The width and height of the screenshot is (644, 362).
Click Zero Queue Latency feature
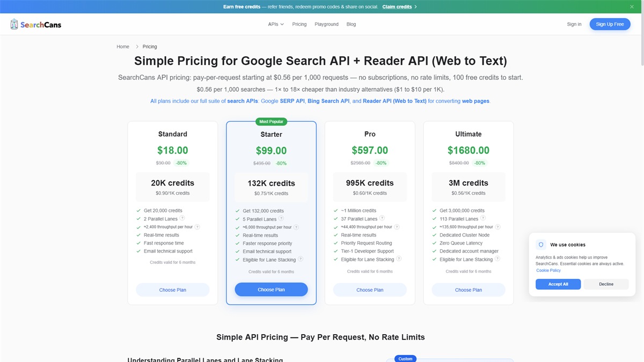point(461,243)
